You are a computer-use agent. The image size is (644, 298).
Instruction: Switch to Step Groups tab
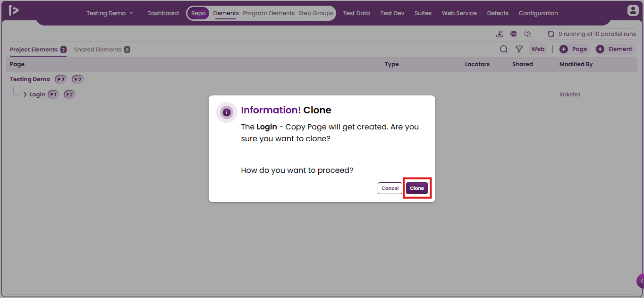coord(316,13)
